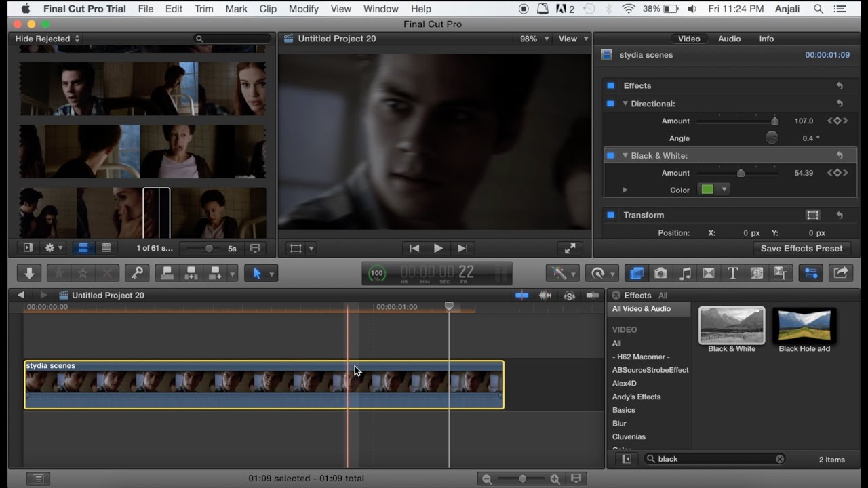Toggle solo selected clips button

point(569,295)
